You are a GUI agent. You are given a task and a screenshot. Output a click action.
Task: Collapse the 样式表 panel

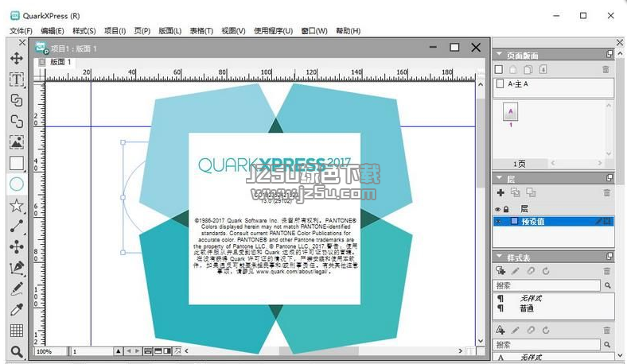coord(499,256)
